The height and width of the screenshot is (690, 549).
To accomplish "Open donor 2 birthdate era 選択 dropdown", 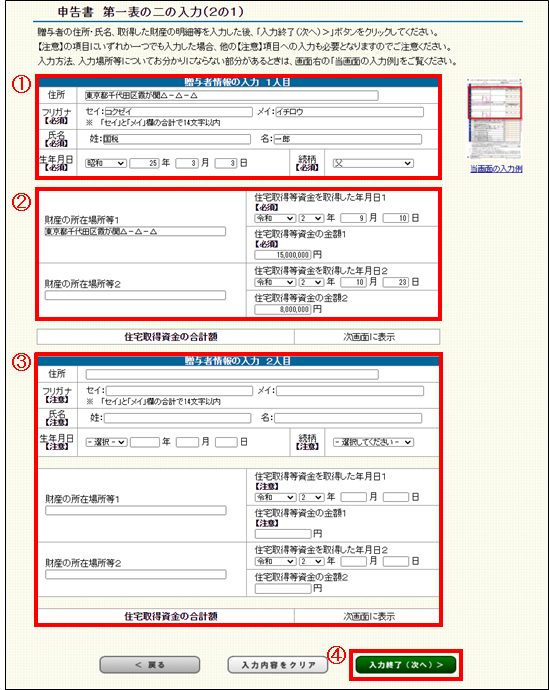I will click(106, 442).
